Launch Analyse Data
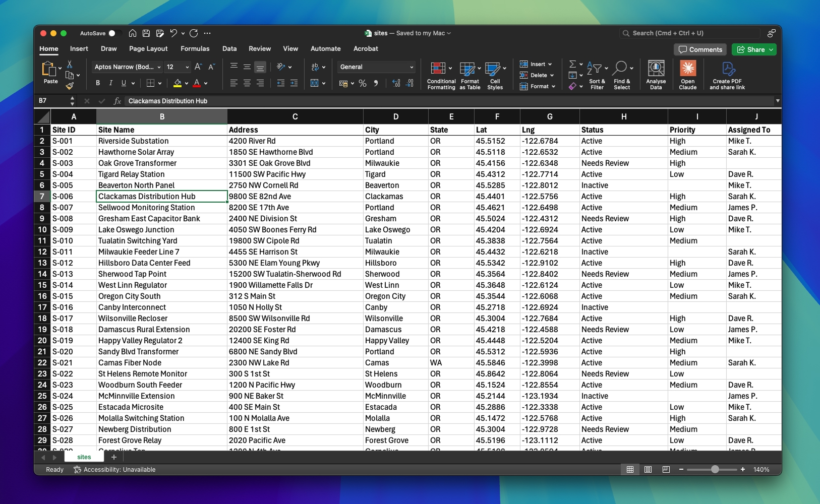 tap(655, 75)
